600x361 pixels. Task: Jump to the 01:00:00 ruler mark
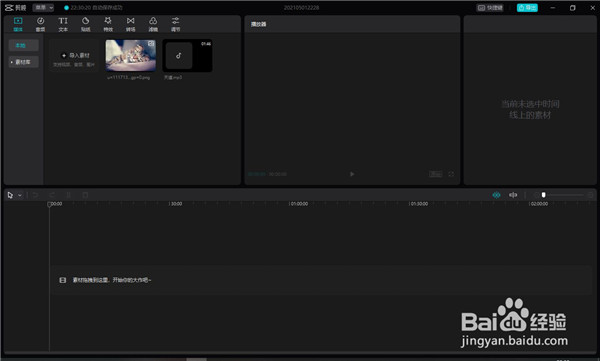tap(299, 204)
